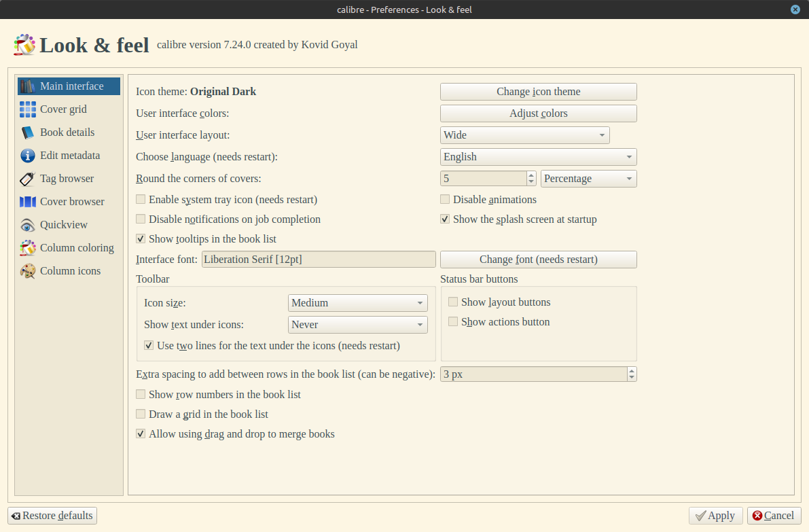This screenshot has height=532, width=809.
Task: Switch to Column coloring section
Action: 69,248
